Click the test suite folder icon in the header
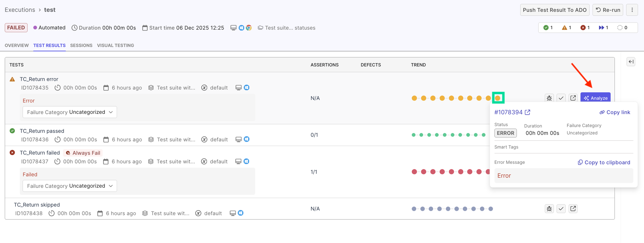Viewport: 644px width, 243px height. tap(260, 28)
